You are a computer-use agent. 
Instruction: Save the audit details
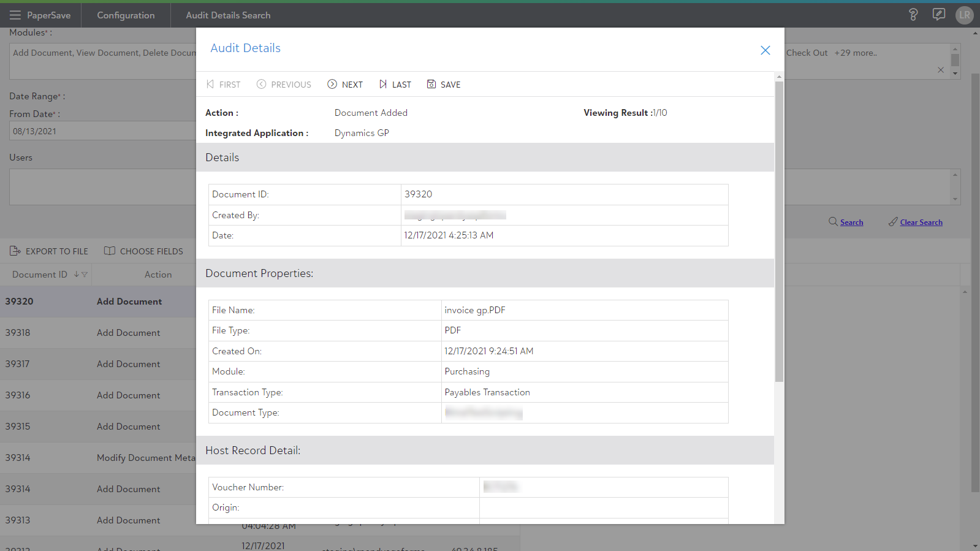coord(444,85)
